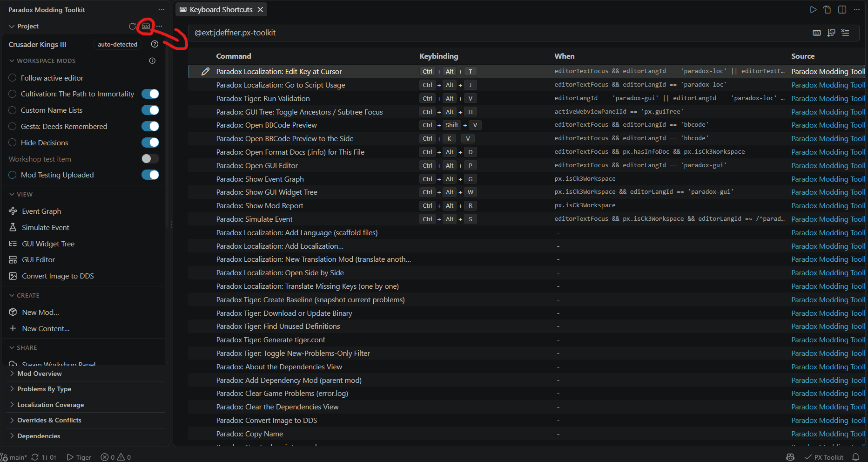Image resolution: width=868 pixels, height=462 pixels.
Task: Select radio button for Custom Name Lists
Action: coord(13,110)
